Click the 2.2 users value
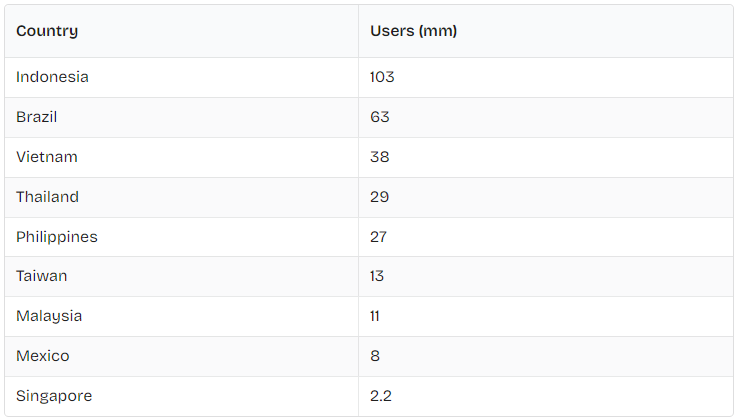738x418 pixels. [381, 396]
